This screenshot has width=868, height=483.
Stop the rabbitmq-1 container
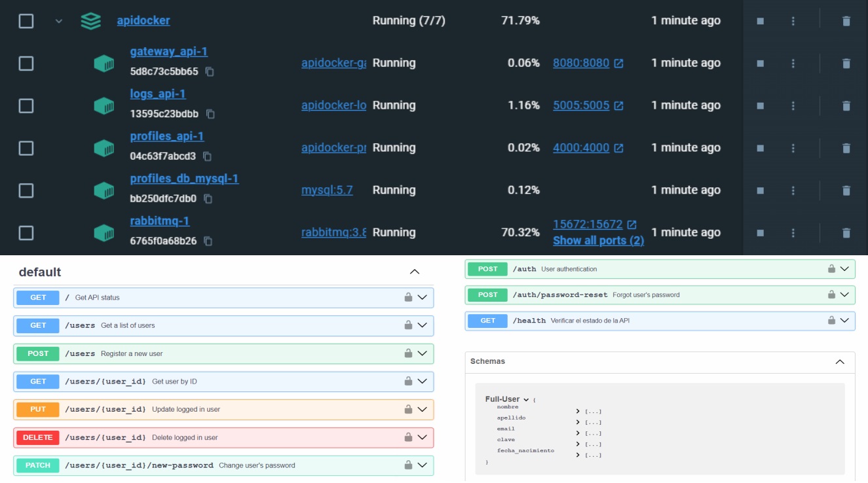point(760,232)
